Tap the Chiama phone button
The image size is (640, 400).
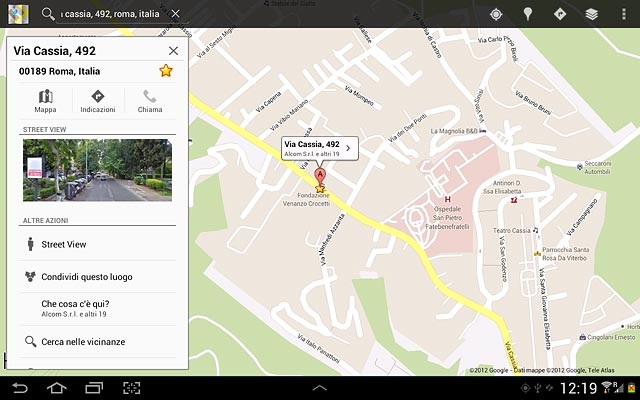[x=150, y=101]
